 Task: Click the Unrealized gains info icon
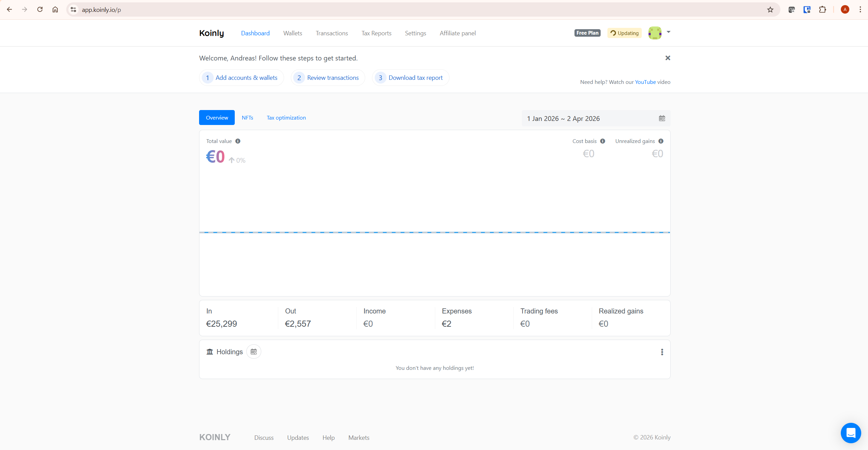(661, 141)
